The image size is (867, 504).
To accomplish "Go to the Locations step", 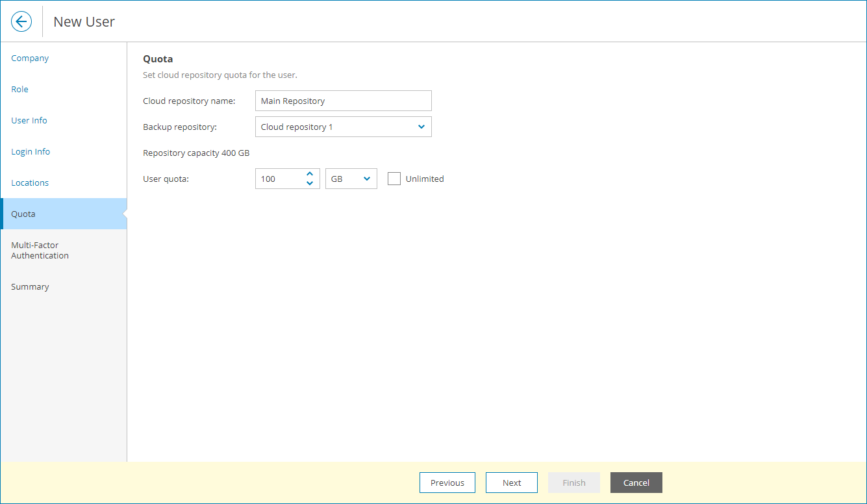I will (29, 183).
